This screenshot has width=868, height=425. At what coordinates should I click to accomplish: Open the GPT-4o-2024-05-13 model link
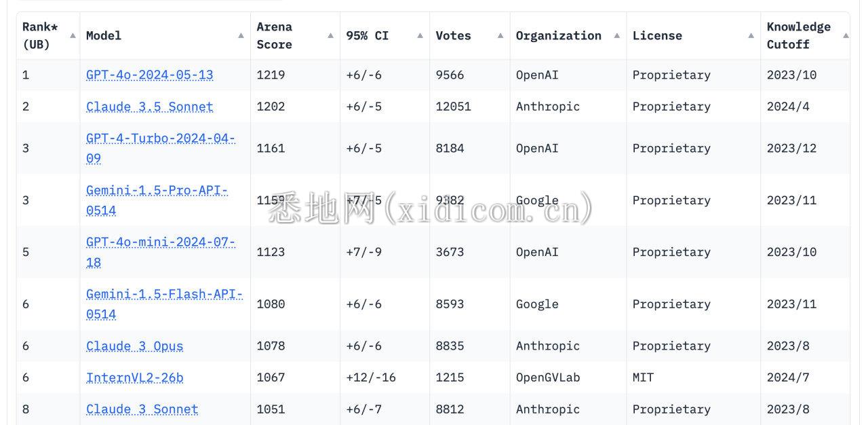[149, 75]
